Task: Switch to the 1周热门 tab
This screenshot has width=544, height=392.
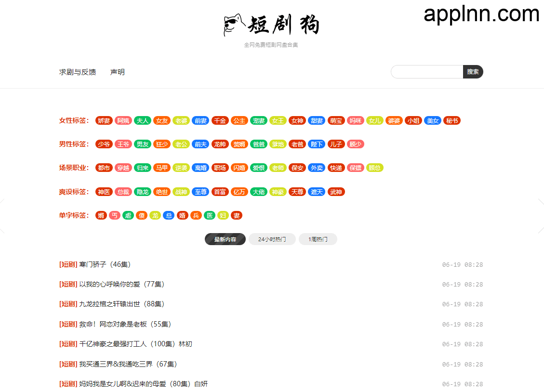Action: point(318,239)
